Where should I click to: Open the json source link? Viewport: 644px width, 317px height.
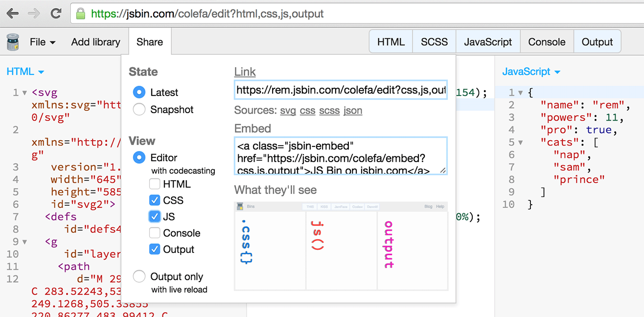pyautogui.click(x=353, y=111)
